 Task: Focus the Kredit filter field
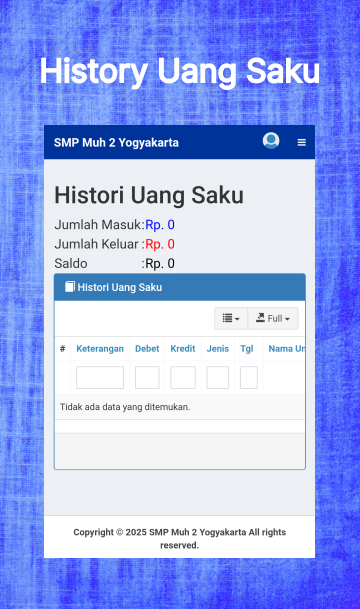(183, 378)
